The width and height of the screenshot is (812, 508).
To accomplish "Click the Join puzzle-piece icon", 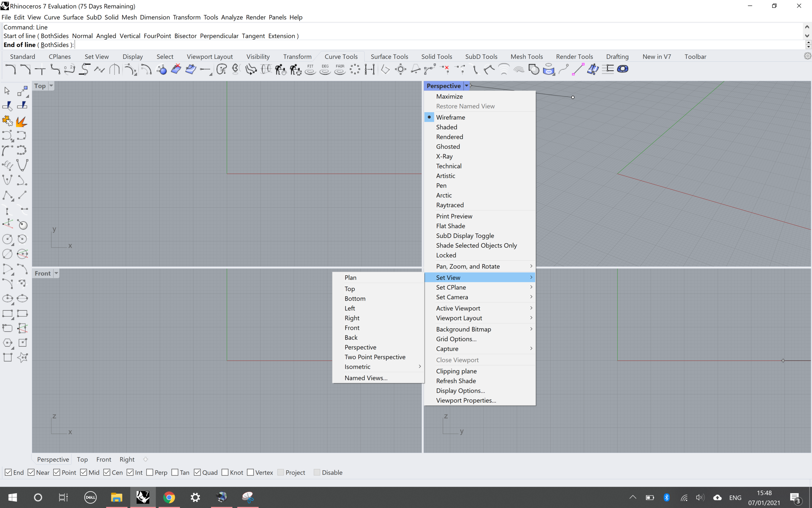I will tap(7, 121).
